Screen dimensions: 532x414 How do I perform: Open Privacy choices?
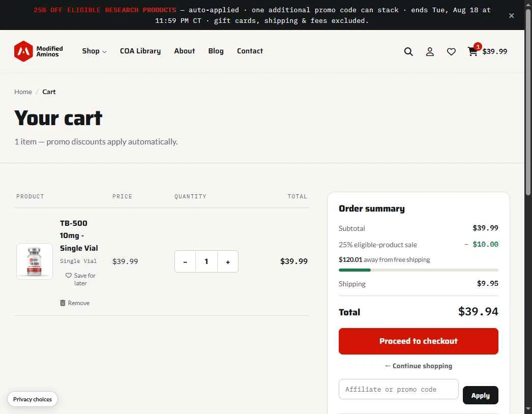(x=33, y=399)
